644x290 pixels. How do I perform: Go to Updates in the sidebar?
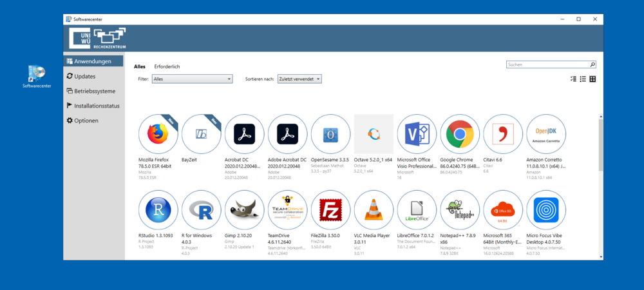click(84, 76)
